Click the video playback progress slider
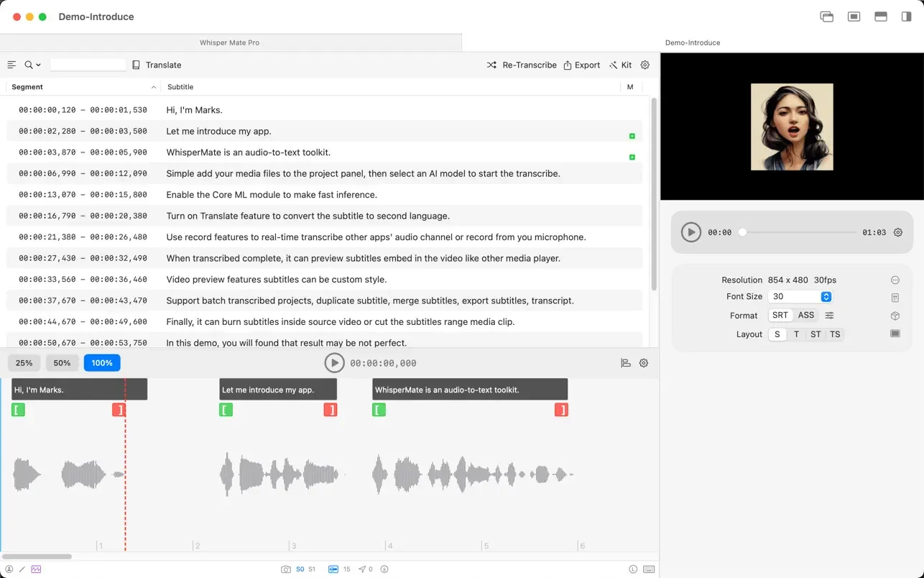Viewport: 924px width, 578px height. coord(799,232)
